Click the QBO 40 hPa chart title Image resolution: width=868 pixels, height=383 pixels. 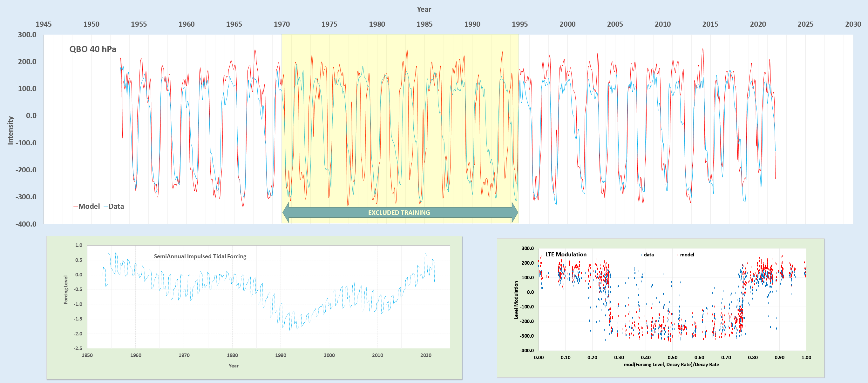tap(93, 49)
